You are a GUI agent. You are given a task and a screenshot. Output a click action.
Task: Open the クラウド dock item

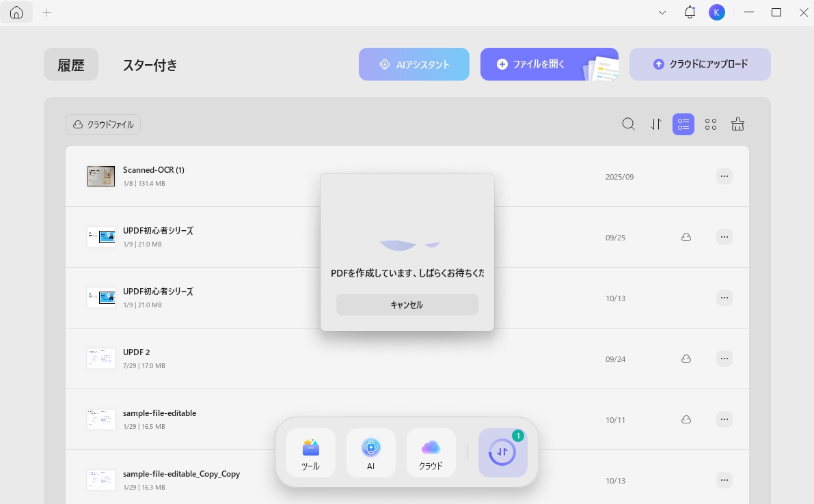431,453
